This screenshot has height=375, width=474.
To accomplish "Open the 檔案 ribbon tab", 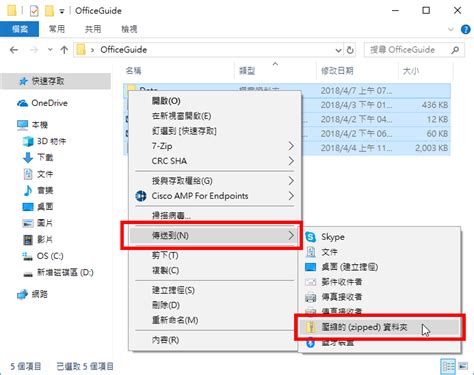I will click(x=20, y=29).
